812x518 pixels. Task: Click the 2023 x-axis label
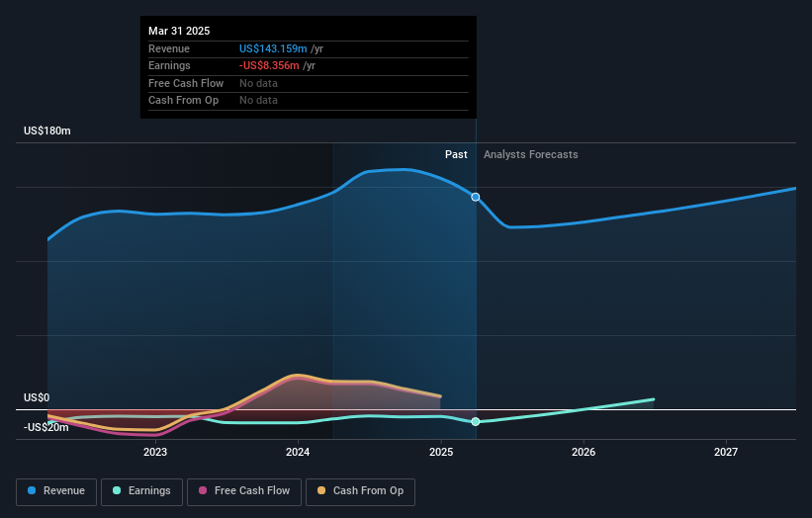pos(155,453)
